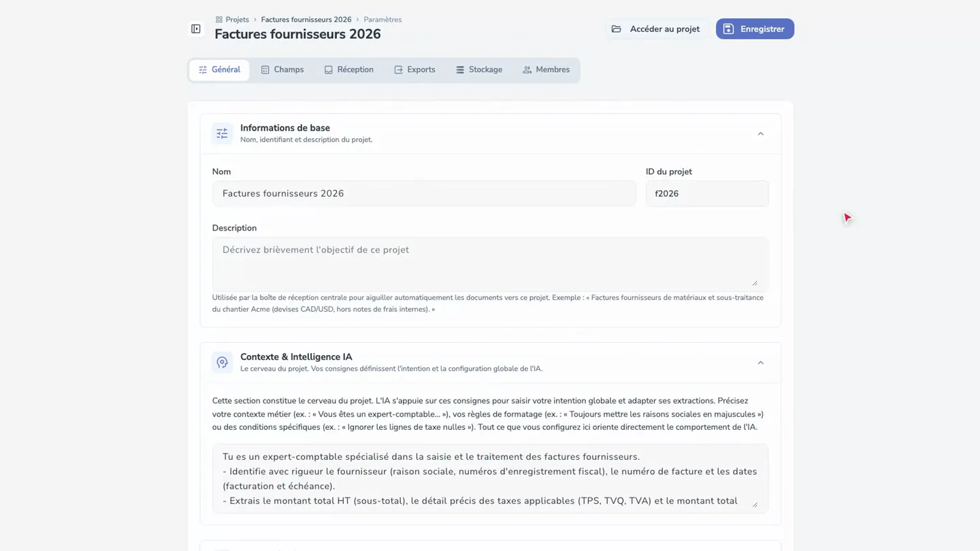This screenshot has width=980, height=551.
Task: Click the Description field label
Action: point(234,229)
